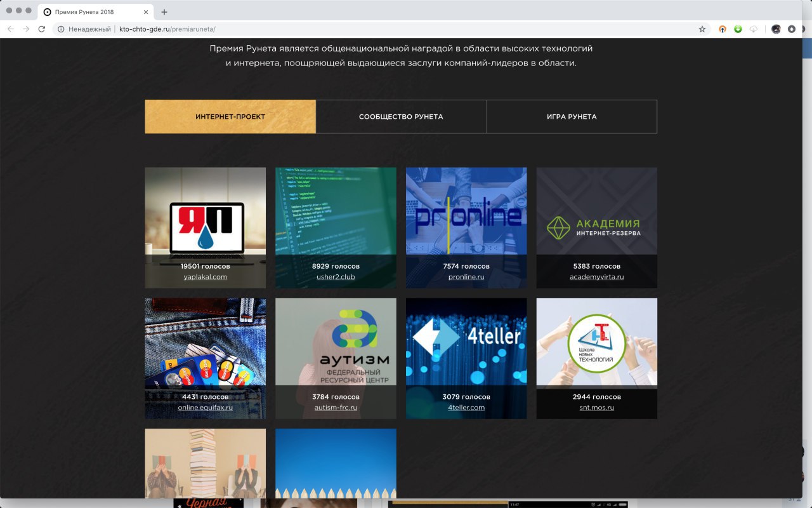
Task: Bookmark this page with the star icon
Action: [702, 29]
